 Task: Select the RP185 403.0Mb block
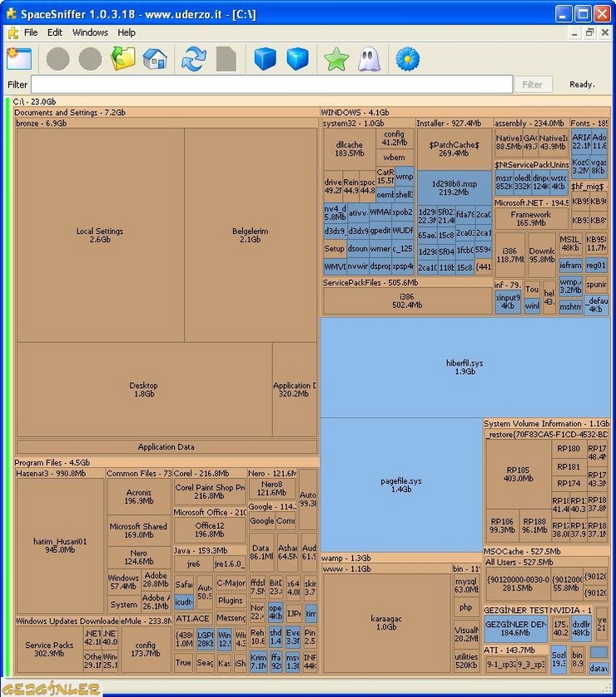click(519, 475)
